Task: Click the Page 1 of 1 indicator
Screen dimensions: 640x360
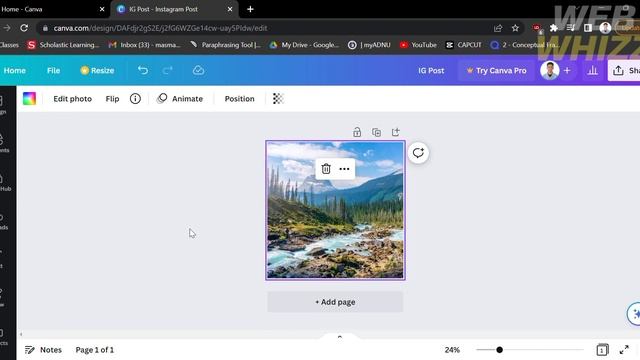Action: click(95, 350)
